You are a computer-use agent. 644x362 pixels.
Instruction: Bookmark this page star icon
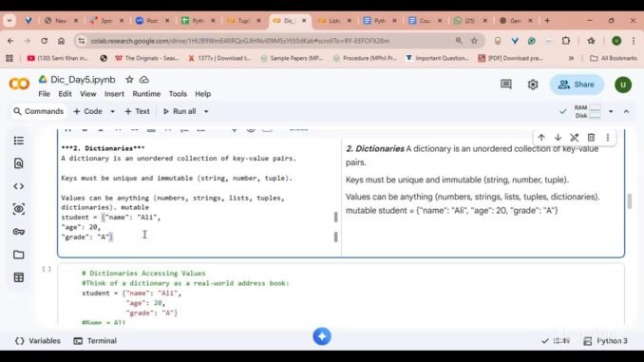coord(474,41)
